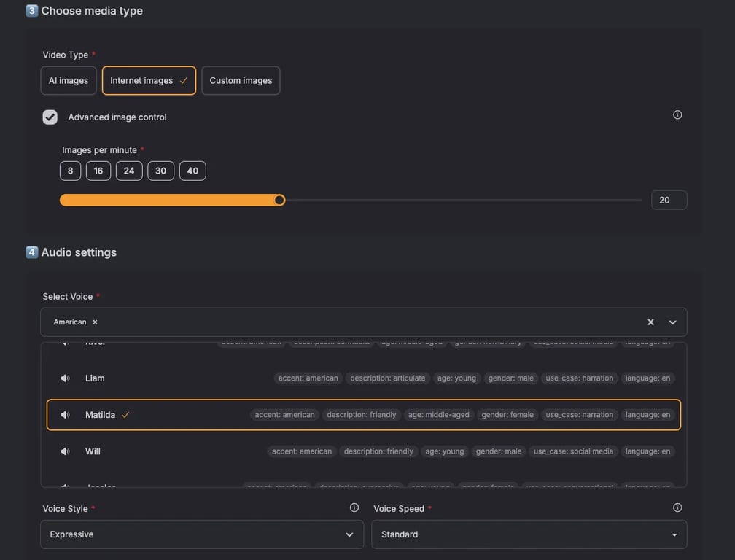Click the images per minute slider handle
Viewport: 735px width, 560px height.
click(x=279, y=200)
